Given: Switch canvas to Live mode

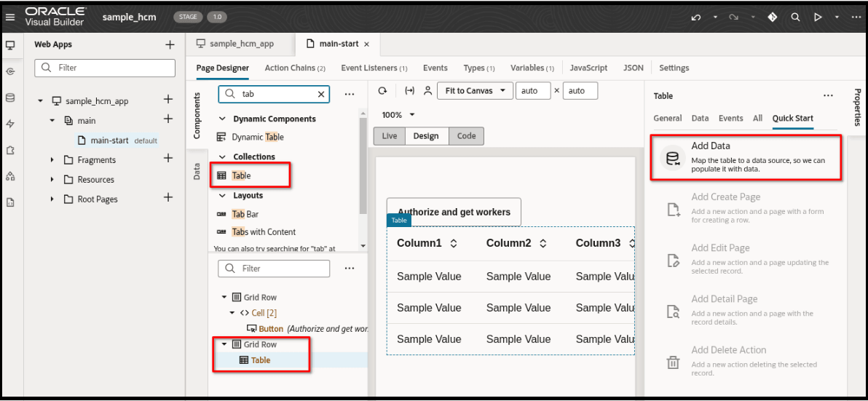Looking at the screenshot, I should click(x=390, y=136).
